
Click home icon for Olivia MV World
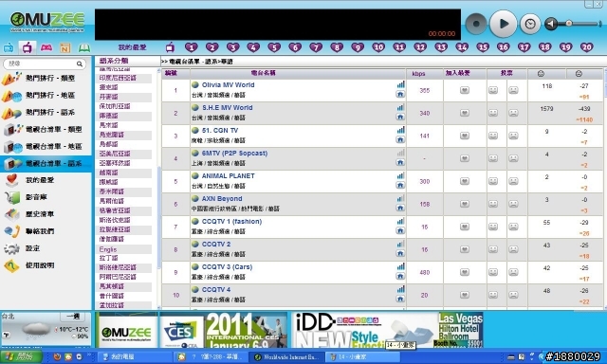click(x=400, y=94)
